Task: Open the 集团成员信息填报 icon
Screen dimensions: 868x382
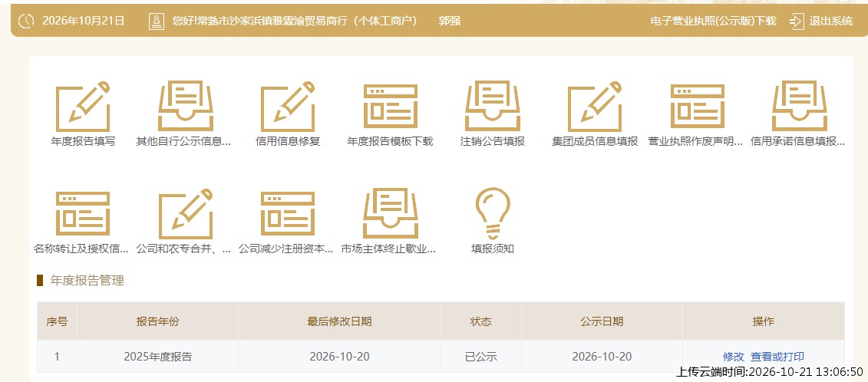Action: tap(595, 107)
